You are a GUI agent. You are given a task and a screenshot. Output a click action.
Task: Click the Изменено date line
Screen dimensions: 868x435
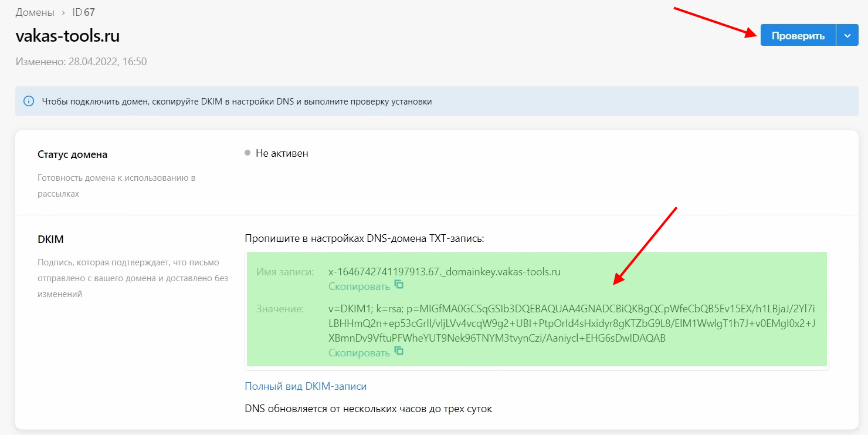[x=81, y=62]
